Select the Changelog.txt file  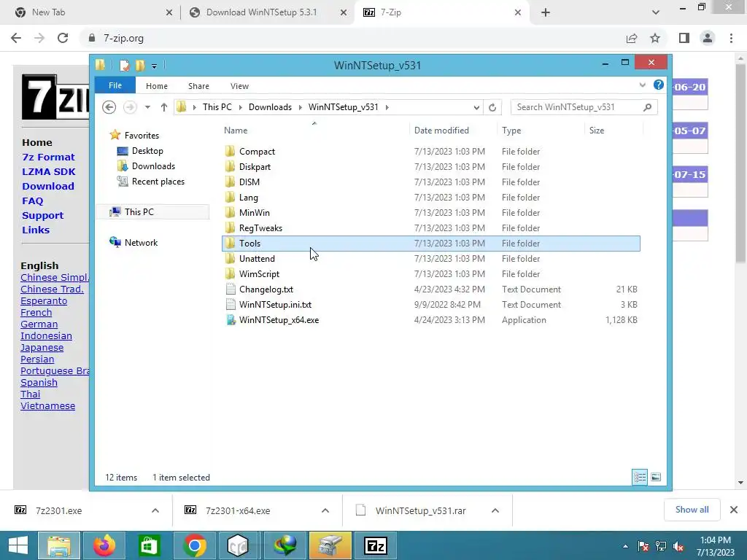point(266,289)
